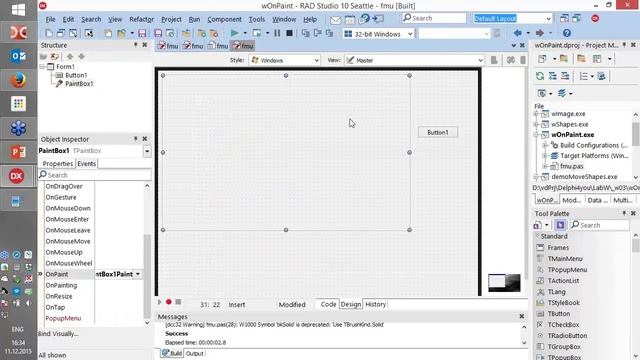Pick TCheckBox from the Tool Palette
This screenshot has width=640, height=360.
(563, 325)
